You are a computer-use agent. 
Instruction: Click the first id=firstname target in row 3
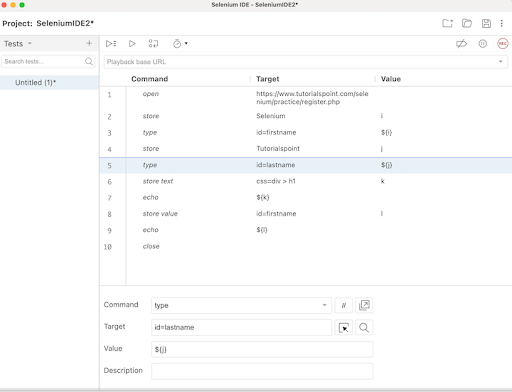[276, 132]
